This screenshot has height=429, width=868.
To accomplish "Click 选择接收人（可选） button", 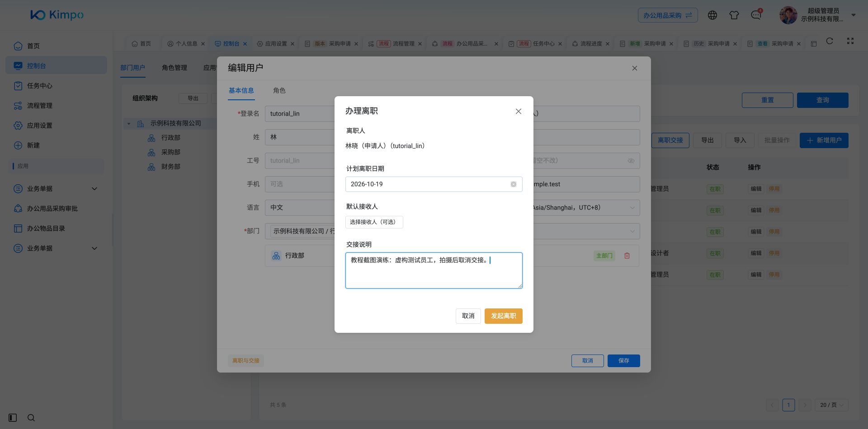I will (374, 222).
